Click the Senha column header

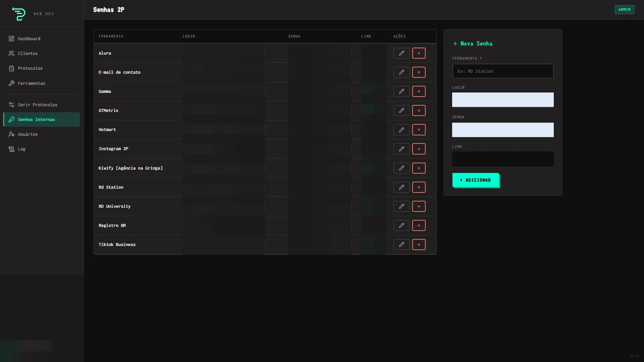pyautogui.click(x=294, y=36)
